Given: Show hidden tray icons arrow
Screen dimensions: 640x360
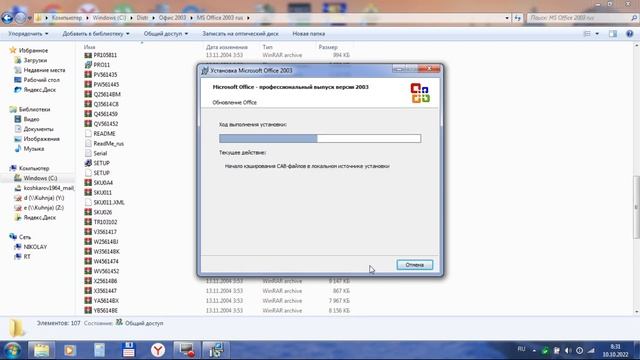Looking at the screenshot, I should pyautogui.click(x=533, y=350).
